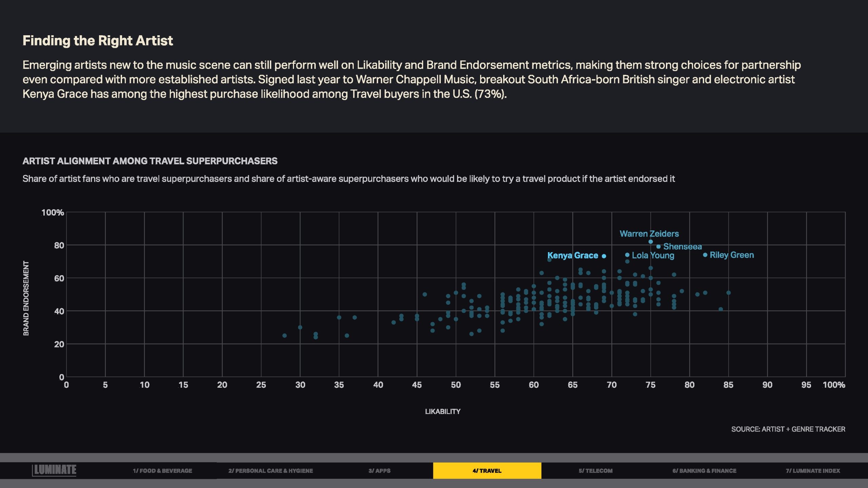868x488 pixels.
Task: Click the Finding the Right Artist heading
Action: coord(98,41)
